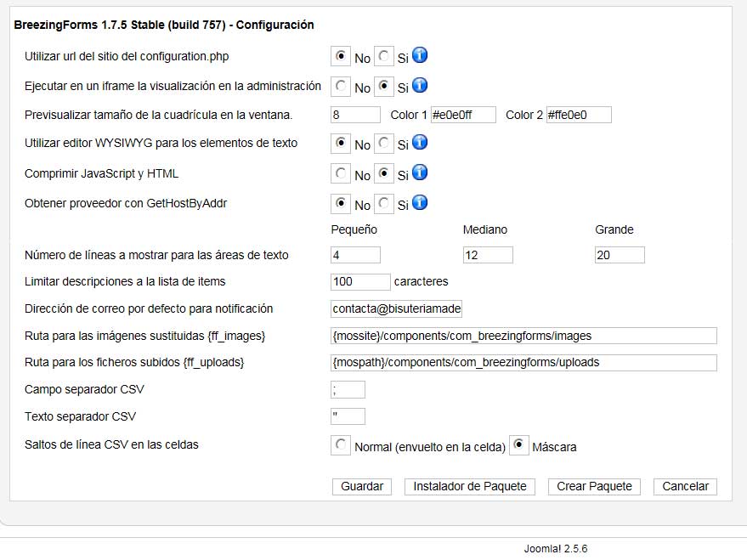The height and width of the screenshot is (560, 747).
Task: Focus the grid size field containing 8
Action: pos(355,115)
